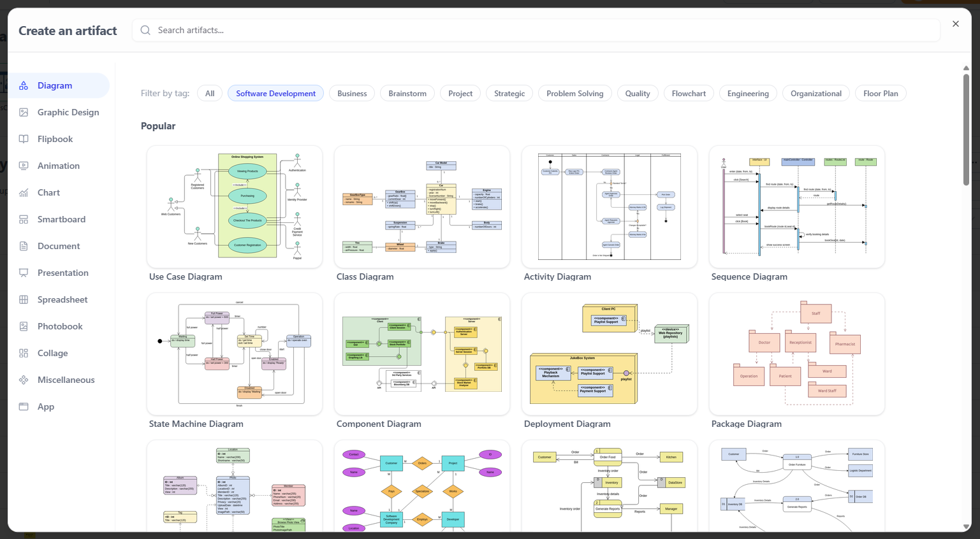The width and height of the screenshot is (980, 539).
Task: Choose the Use Case Diagram thumbnail
Action: click(x=235, y=206)
